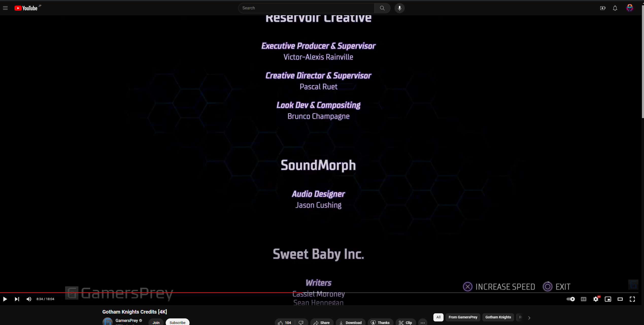Open more actions ellipsis menu
This screenshot has height=325, width=644.
423,322
